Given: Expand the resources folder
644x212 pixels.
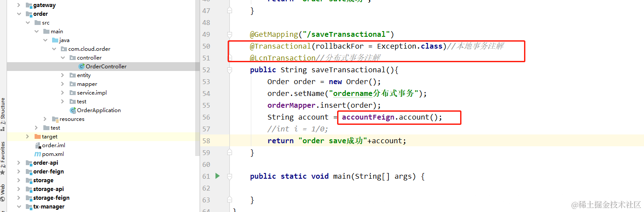Looking at the screenshot, I should 45,119.
